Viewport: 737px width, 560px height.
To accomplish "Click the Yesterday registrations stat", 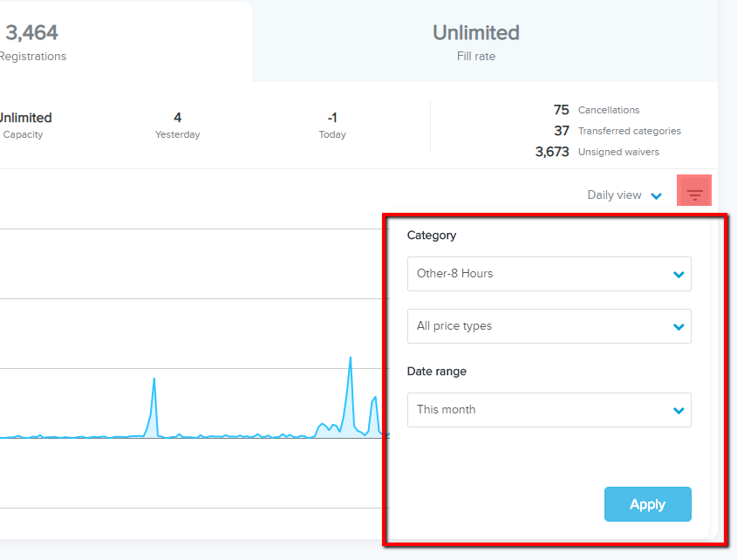I will [x=178, y=125].
